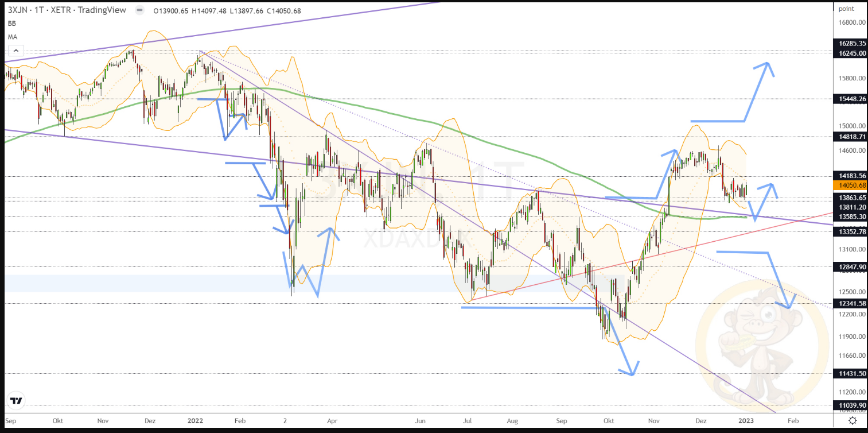
Task: Click the 13811.20 price line label
Action: 851,207
